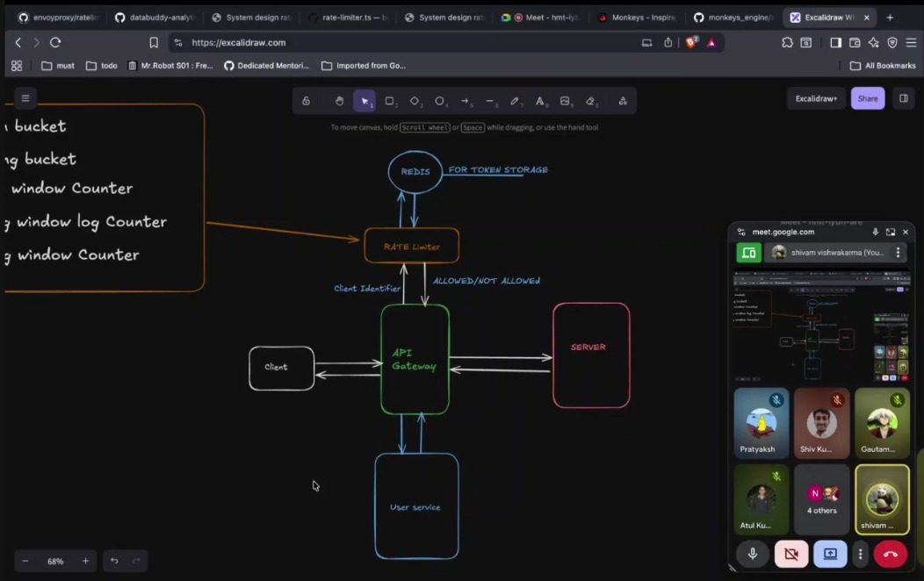This screenshot has width=924, height=581.
Task: Toggle the canvas lock tool in Excalidraw toolbar
Action: coord(306,101)
